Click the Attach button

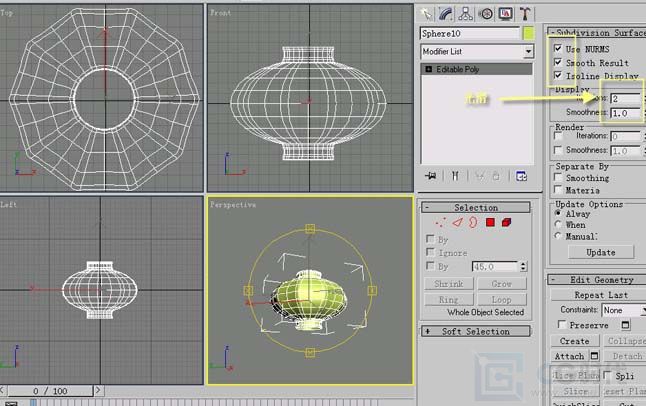pyautogui.click(x=569, y=356)
